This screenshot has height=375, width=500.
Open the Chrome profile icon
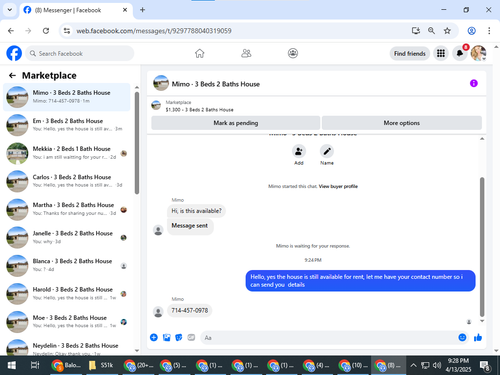pos(471,31)
